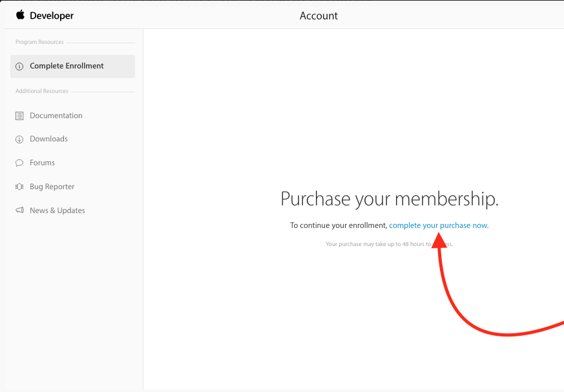Image resolution: width=564 pixels, height=392 pixels.
Task: Open News & Updates
Action: 57,211
